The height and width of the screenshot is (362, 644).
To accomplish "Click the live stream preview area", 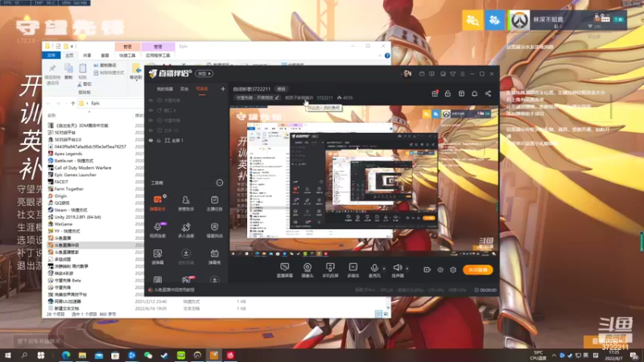I will 364,180.
